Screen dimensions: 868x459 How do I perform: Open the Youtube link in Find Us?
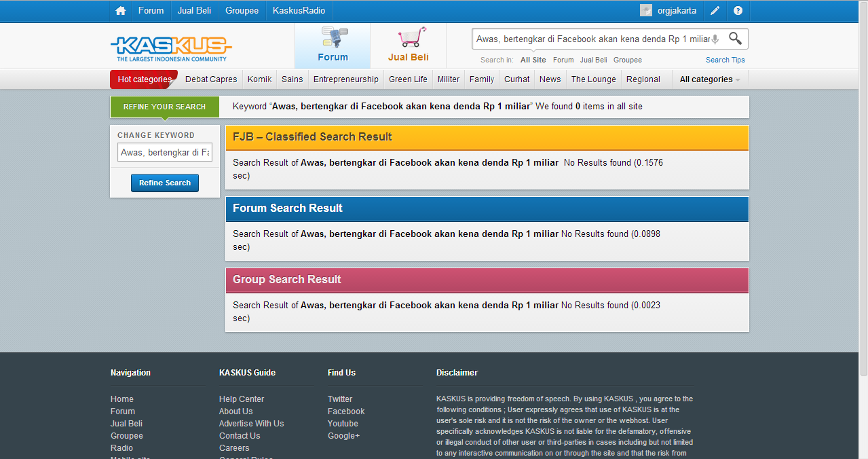(343, 424)
